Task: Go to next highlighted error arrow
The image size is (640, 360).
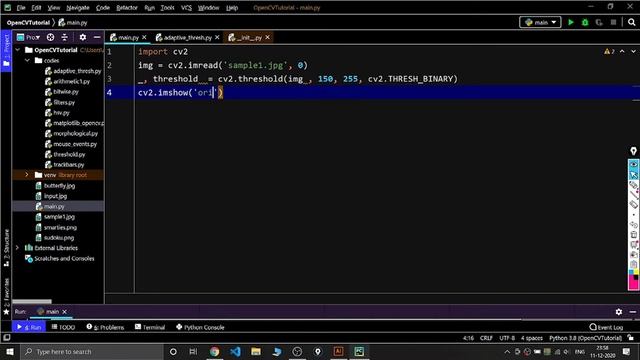Action: 633,51
